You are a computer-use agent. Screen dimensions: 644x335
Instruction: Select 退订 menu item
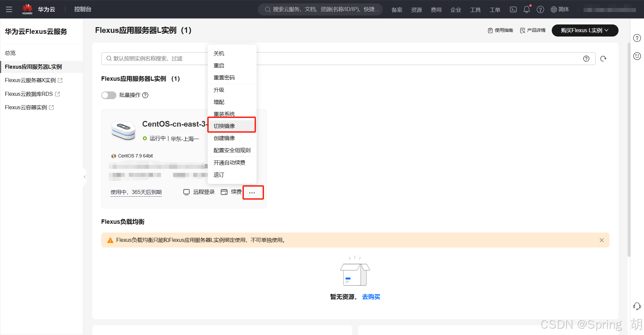pyautogui.click(x=232, y=175)
